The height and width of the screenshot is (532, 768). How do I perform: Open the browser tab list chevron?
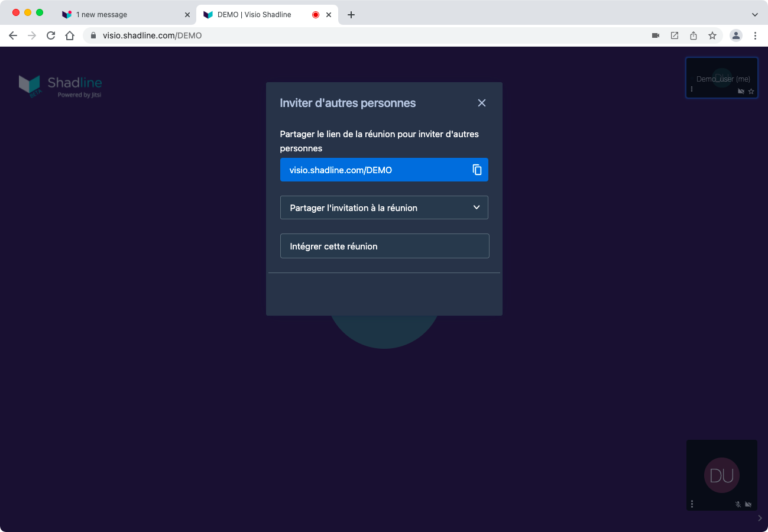tap(754, 15)
